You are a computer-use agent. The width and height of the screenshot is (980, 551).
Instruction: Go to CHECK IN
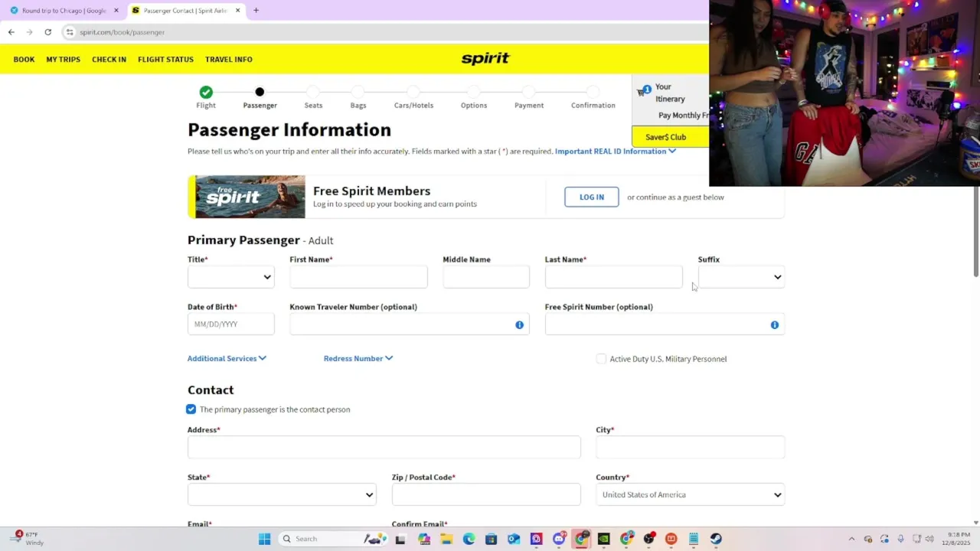(109, 59)
